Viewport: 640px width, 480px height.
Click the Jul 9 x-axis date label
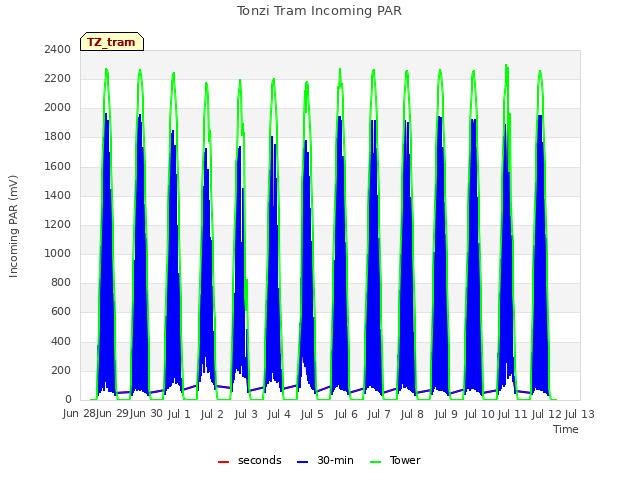coord(446,414)
